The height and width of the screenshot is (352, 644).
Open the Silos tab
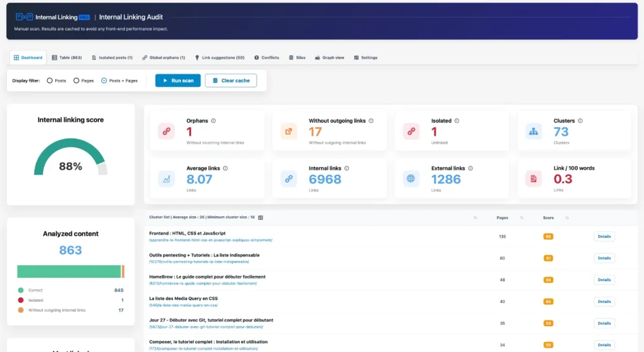coord(297,57)
